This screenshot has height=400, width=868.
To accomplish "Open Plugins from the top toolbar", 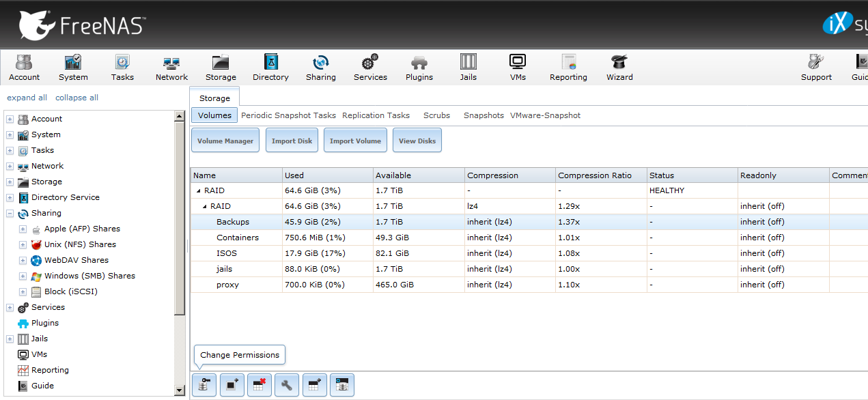I will pos(419,68).
